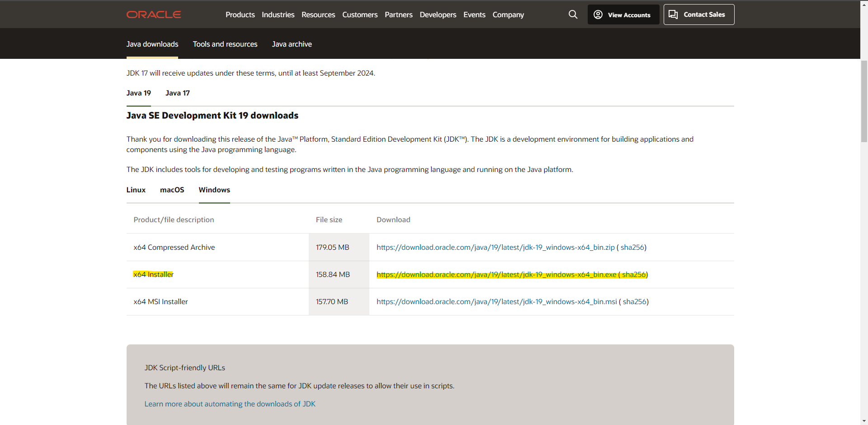Click sha256 link for the exe installer
Viewport: 868px width, 425px height.
(x=634, y=274)
